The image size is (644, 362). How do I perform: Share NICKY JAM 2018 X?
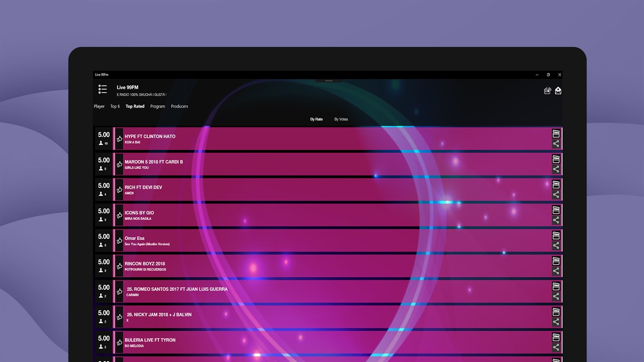coord(556,322)
